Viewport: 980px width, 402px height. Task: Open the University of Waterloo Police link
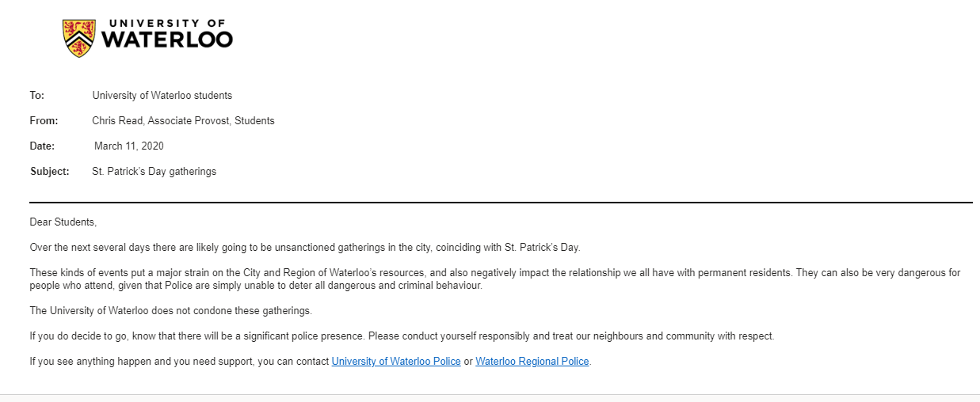pos(396,362)
